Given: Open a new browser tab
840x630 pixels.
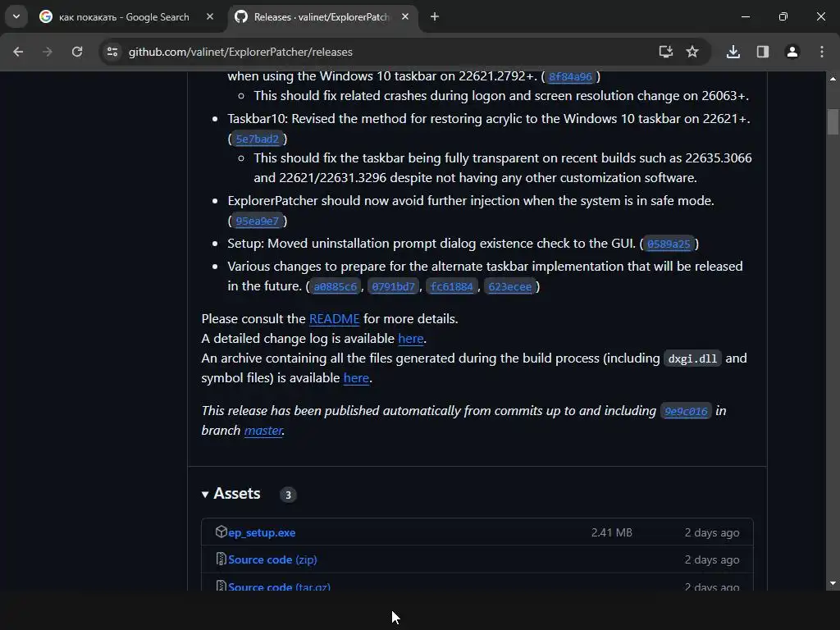Looking at the screenshot, I should (435, 16).
